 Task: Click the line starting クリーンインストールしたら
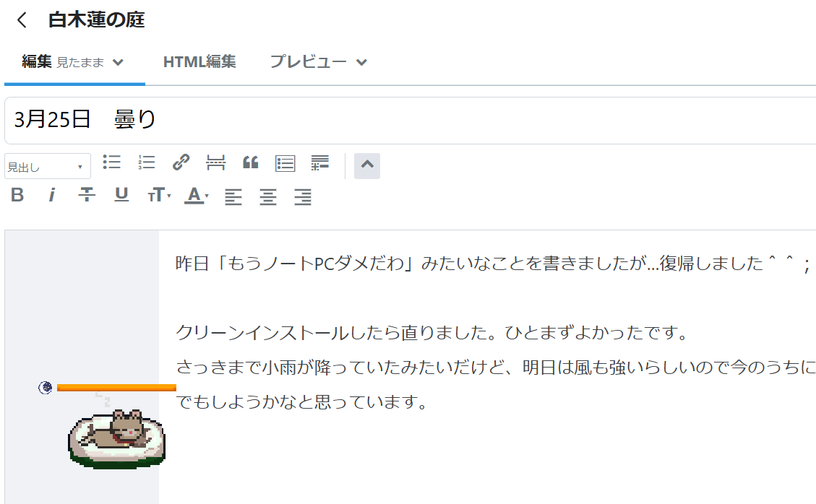pyautogui.click(x=432, y=332)
